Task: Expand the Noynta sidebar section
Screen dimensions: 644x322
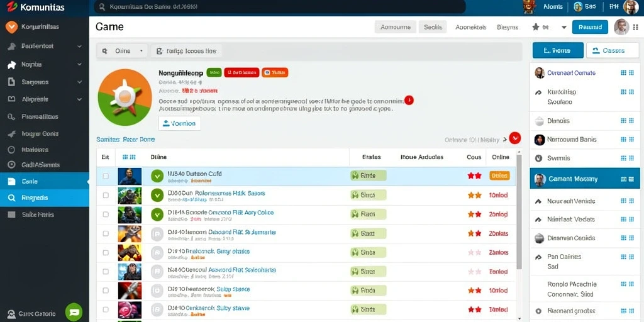Action: point(79,65)
